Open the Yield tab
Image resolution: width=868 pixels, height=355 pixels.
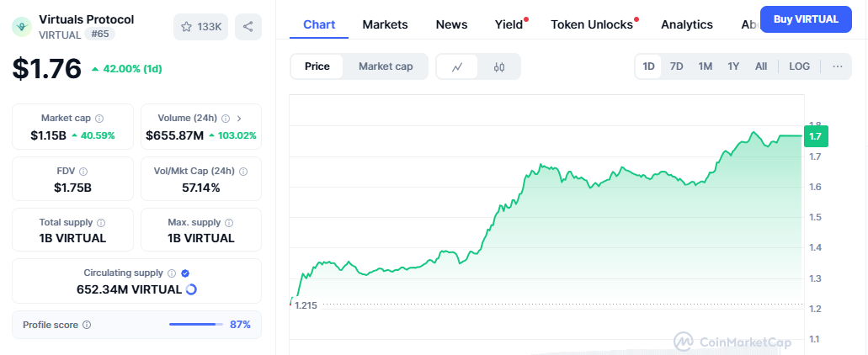(x=509, y=25)
